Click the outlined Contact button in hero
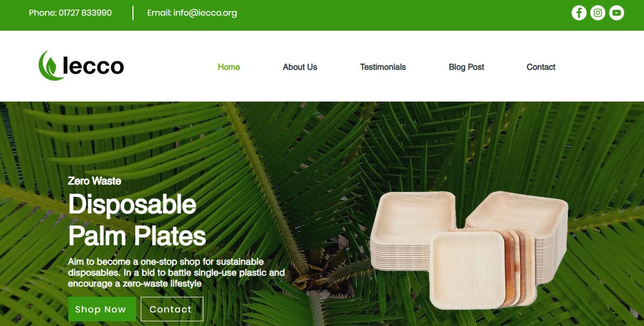 click(x=172, y=309)
